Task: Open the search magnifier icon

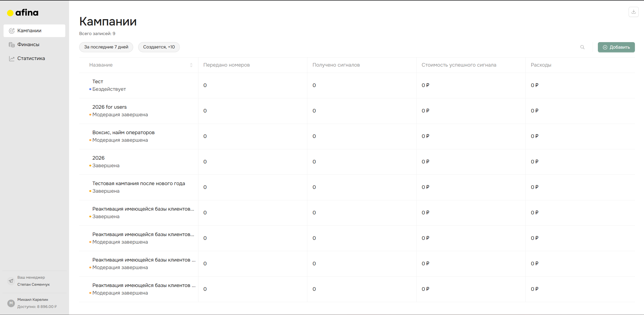Action: (x=582, y=47)
